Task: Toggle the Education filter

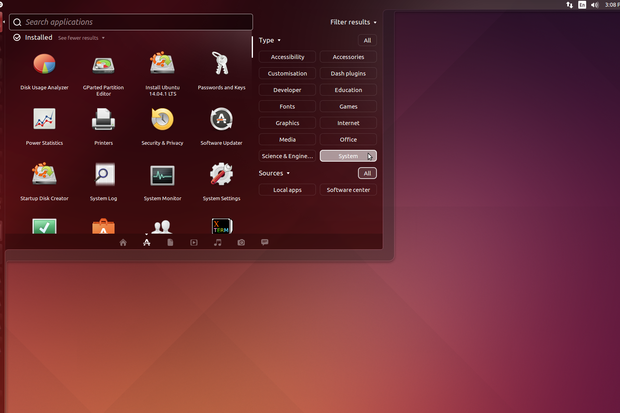Action: point(348,90)
